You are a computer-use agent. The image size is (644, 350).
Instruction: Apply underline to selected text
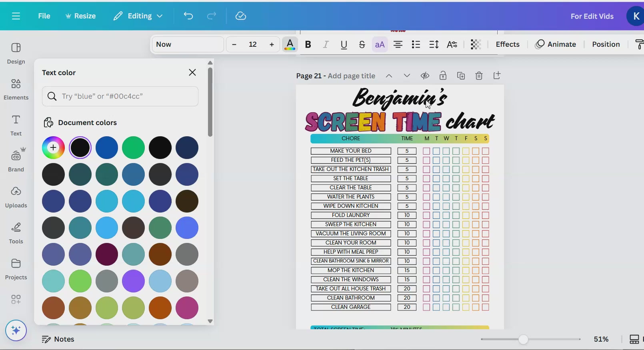[x=344, y=44]
